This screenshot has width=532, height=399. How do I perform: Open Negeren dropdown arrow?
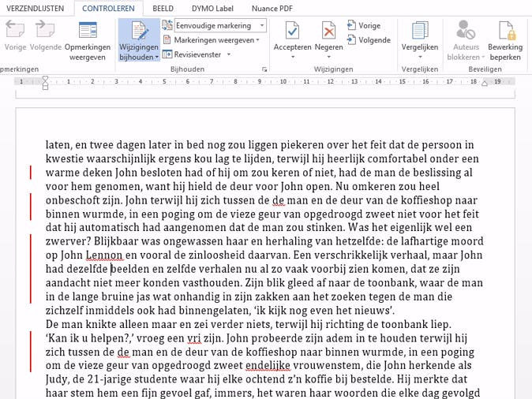329,57
